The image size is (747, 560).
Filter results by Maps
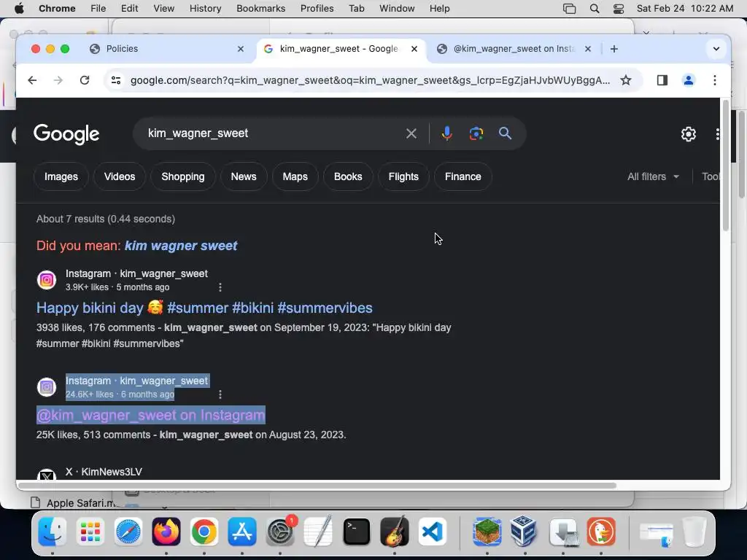pos(295,176)
